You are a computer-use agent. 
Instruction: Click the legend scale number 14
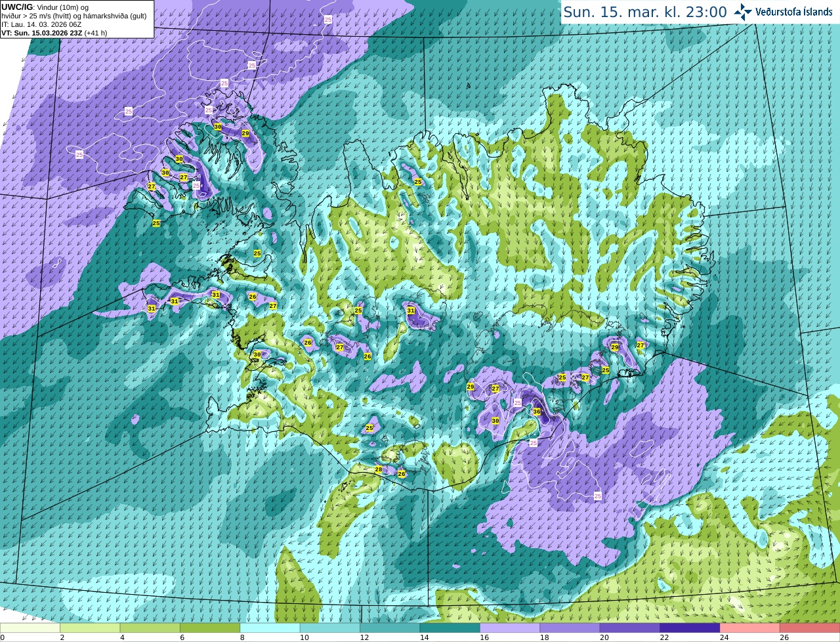[x=423, y=637]
